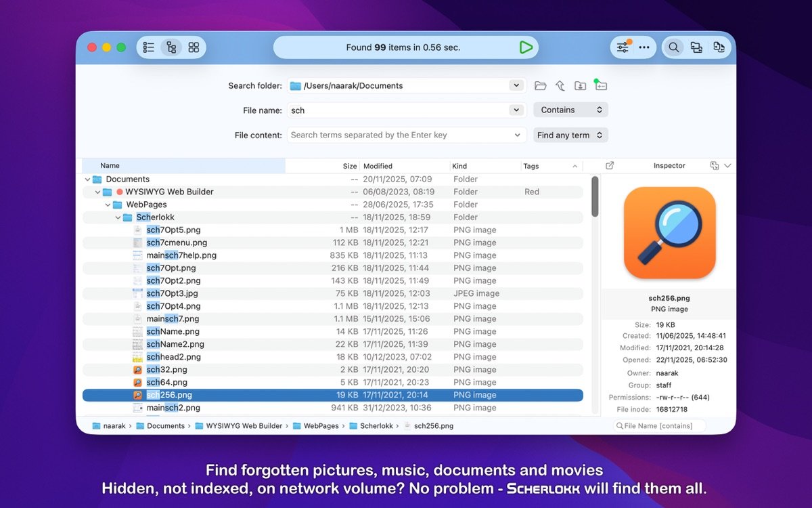Click the copy icon in Inspector header

714,166
